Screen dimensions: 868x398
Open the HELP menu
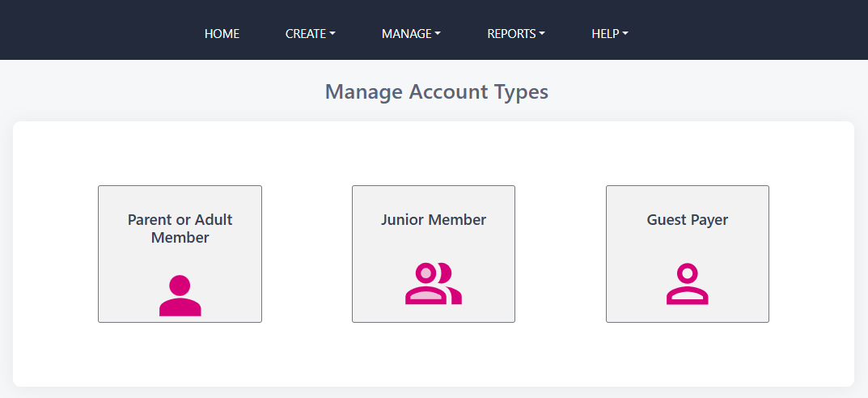click(x=610, y=34)
